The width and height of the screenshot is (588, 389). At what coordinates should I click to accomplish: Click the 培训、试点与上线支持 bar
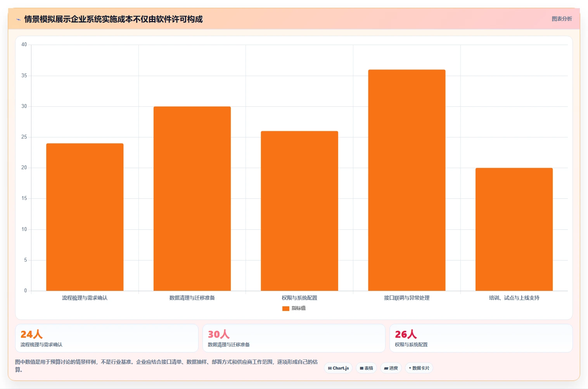click(x=514, y=229)
